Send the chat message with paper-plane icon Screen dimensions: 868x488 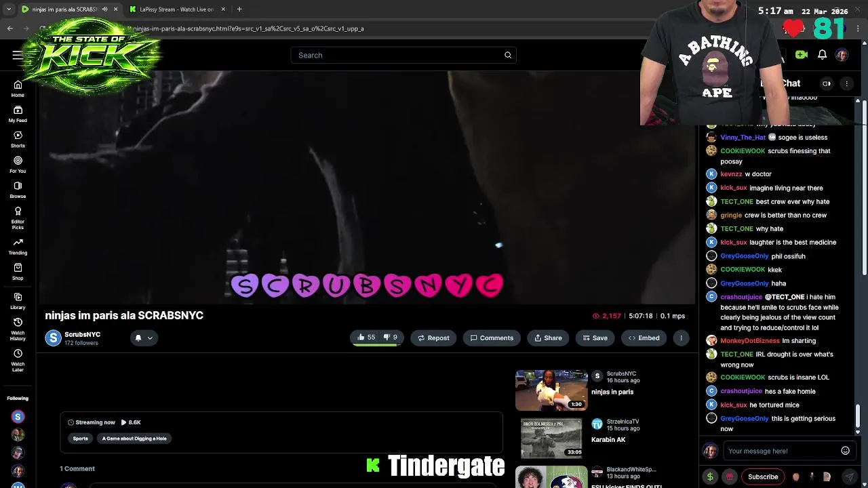[850, 476]
